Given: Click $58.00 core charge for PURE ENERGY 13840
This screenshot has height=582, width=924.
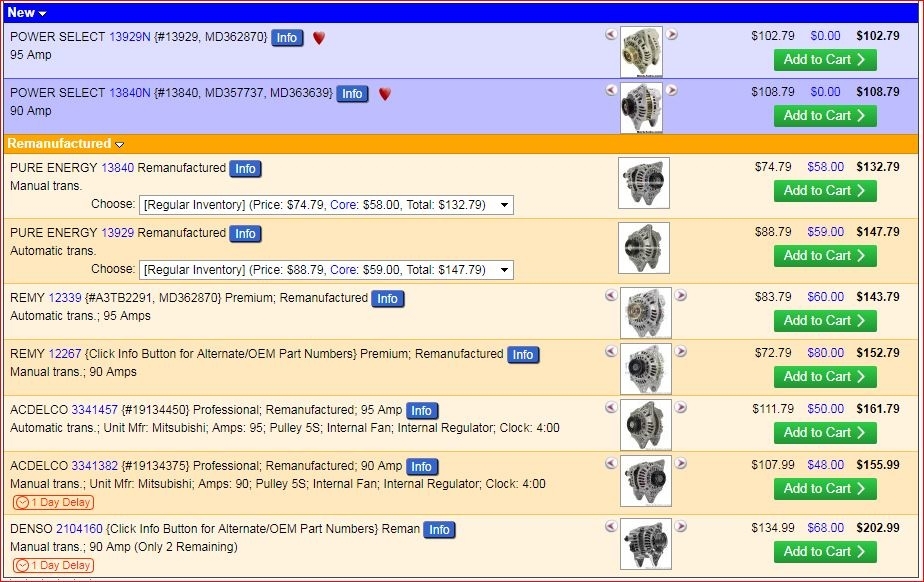Looking at the screenshot, I should [826, 167].
